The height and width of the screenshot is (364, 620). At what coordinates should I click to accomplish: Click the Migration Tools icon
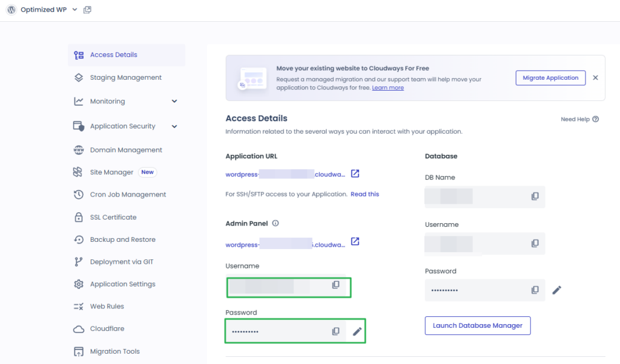click(79, 351)
